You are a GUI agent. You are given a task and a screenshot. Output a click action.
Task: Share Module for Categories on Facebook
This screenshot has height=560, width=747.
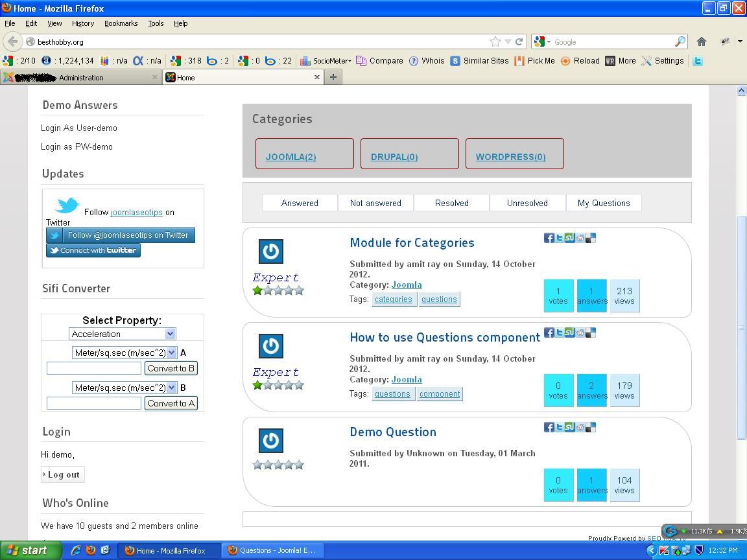pos(549,238)
